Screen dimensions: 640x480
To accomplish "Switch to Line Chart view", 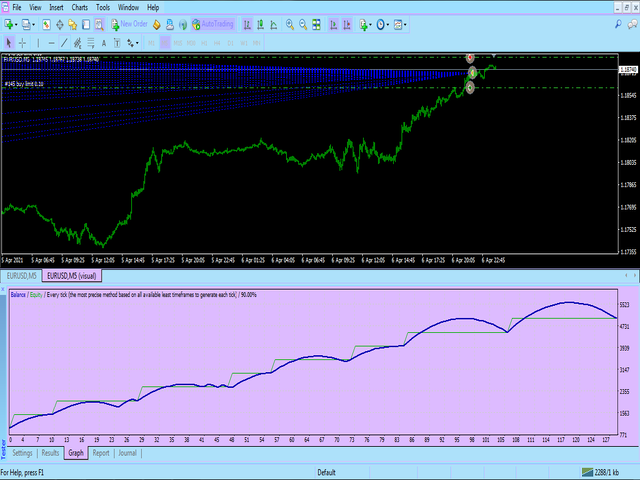I will 273,24.
